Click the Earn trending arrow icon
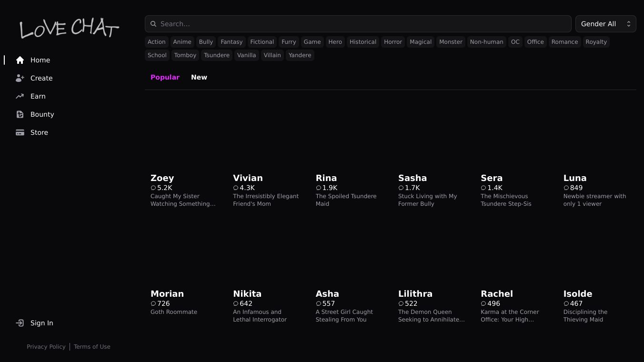 pyautogui.click(x=20, y=96)
